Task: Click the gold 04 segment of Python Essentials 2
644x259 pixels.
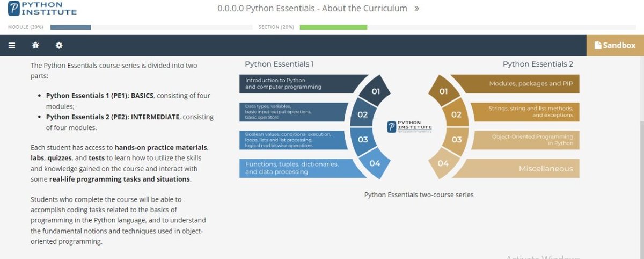Action: click(444, 163)
